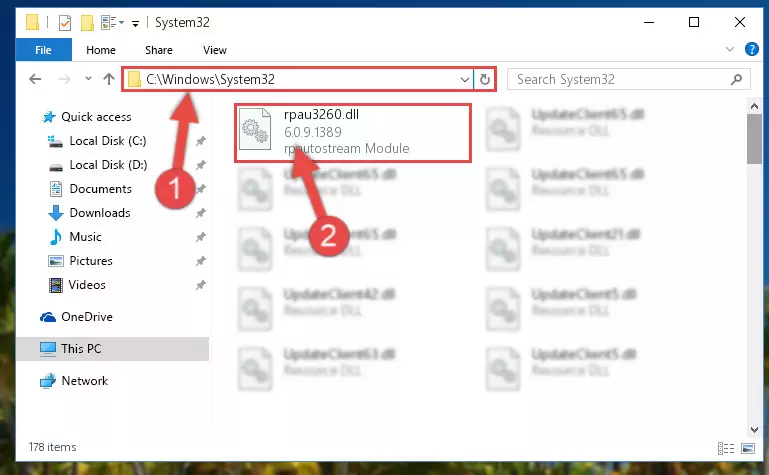Select the rpau3260.dll file

[x=353, y=132]
